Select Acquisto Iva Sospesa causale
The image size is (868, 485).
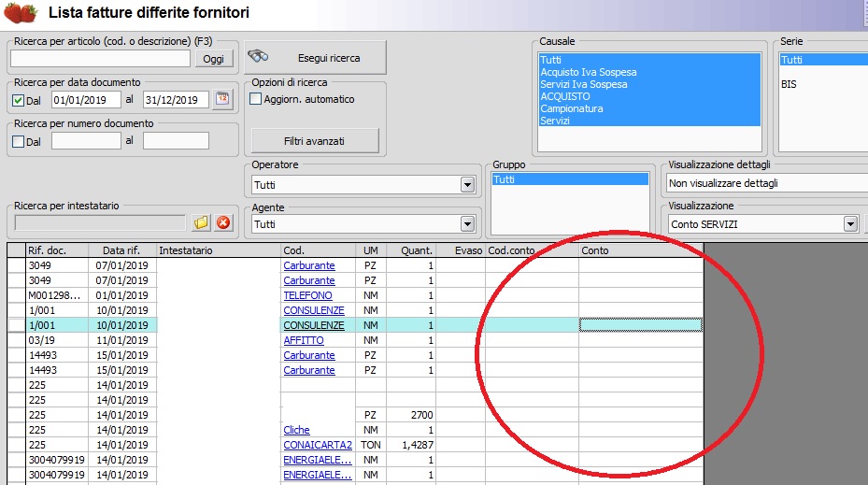(649, 72)
